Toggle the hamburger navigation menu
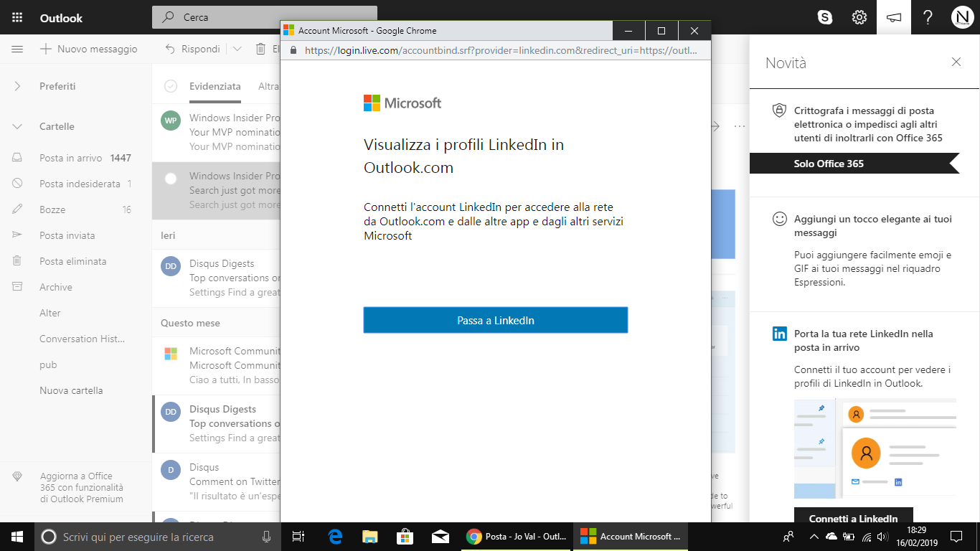The height and width of the screenshot is (551, 980). click(17, 49)
